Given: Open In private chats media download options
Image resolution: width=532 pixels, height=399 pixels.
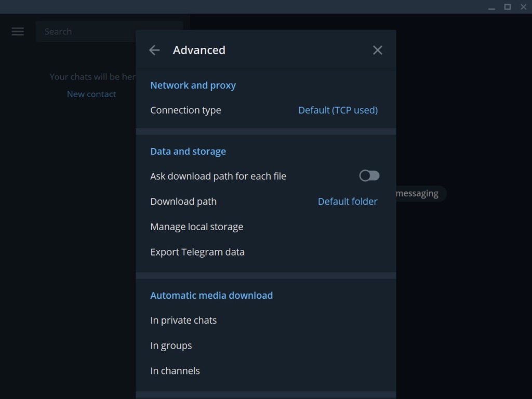Looking at the screenshot, I should [183, 320].
